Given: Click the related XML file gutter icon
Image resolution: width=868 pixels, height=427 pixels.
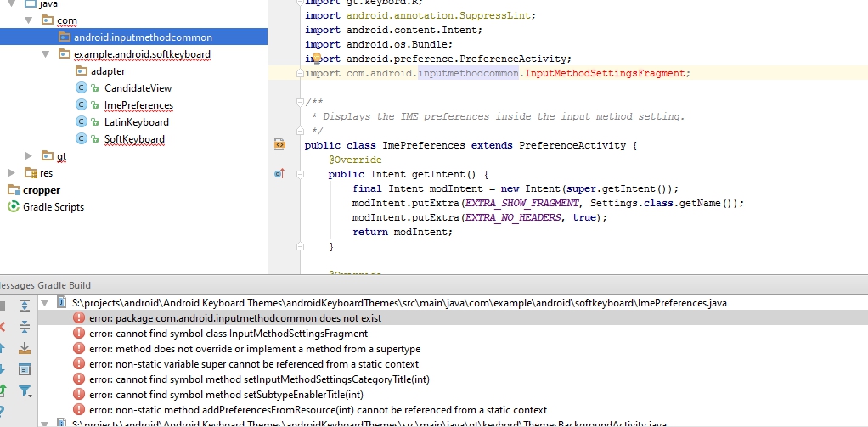Looking at the screenshot, I should pos(279,145).
